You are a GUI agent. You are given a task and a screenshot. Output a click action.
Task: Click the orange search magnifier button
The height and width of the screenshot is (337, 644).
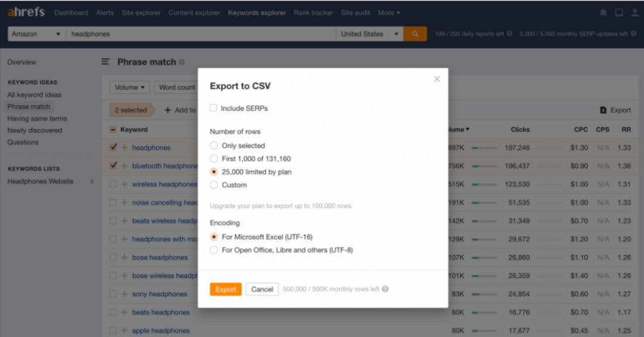coord(415,34)
